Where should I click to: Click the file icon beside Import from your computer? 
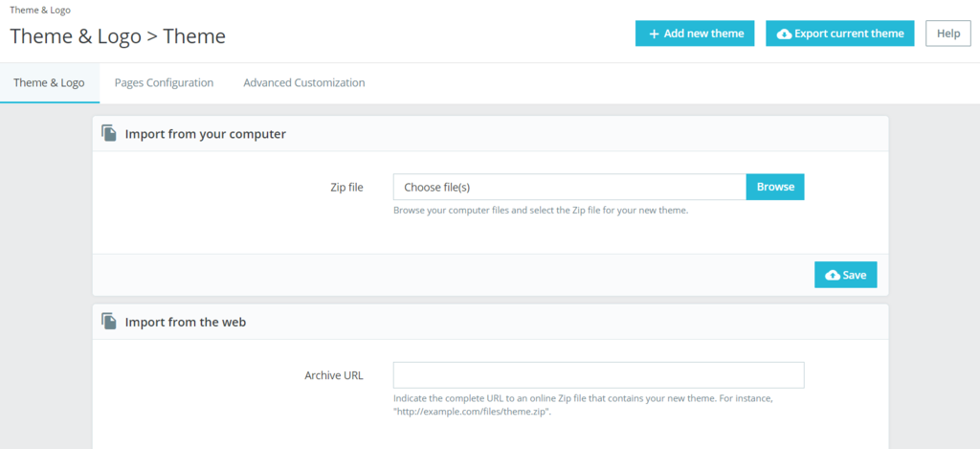tap(110, 133)
